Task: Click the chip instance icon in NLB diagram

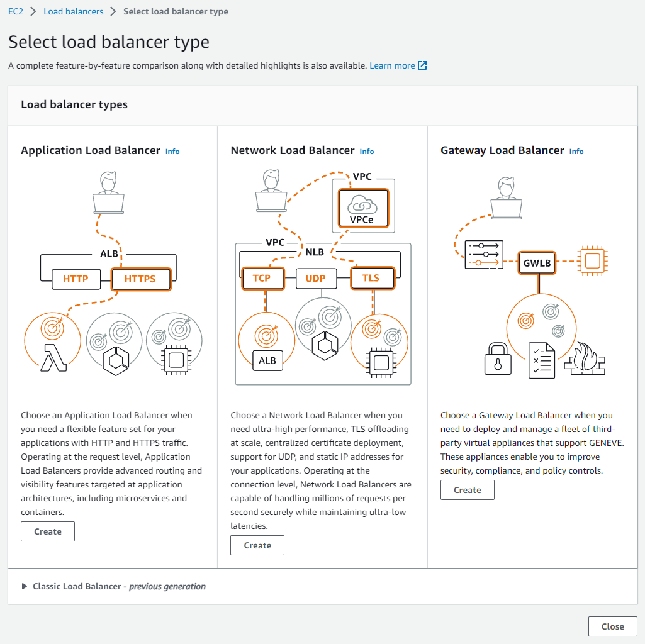Action: pyautogui.click(x=381, y=363)
